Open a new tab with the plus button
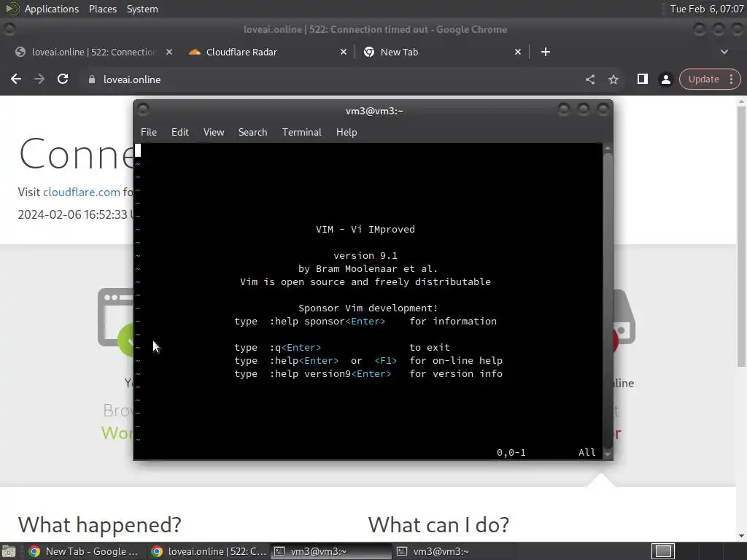The image size is (747, 560). [546, 52]
